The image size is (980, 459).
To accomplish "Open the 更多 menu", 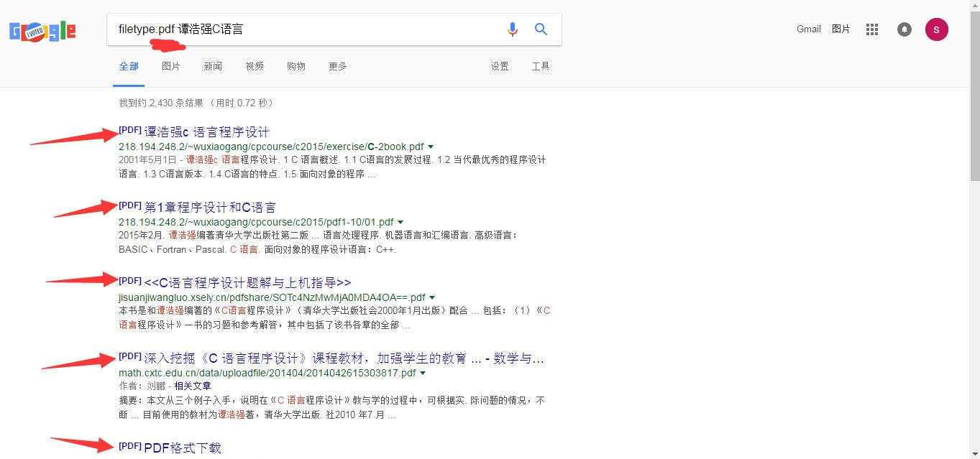I will click(x=338, y=66).
